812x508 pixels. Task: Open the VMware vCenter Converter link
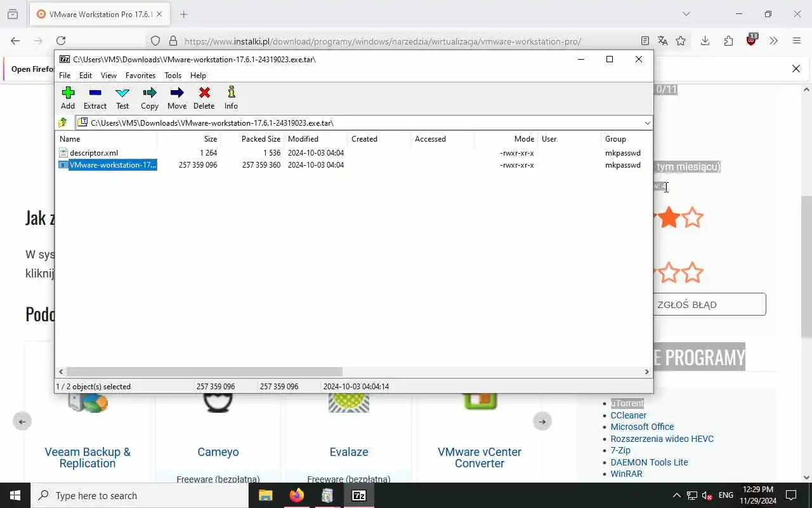click(x=480, y=457)
